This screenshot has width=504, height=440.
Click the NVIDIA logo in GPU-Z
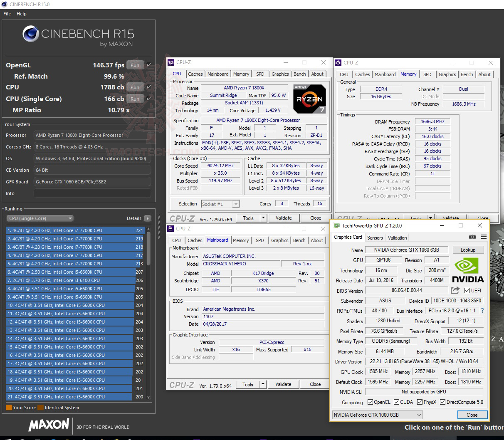tap(468, 270)
